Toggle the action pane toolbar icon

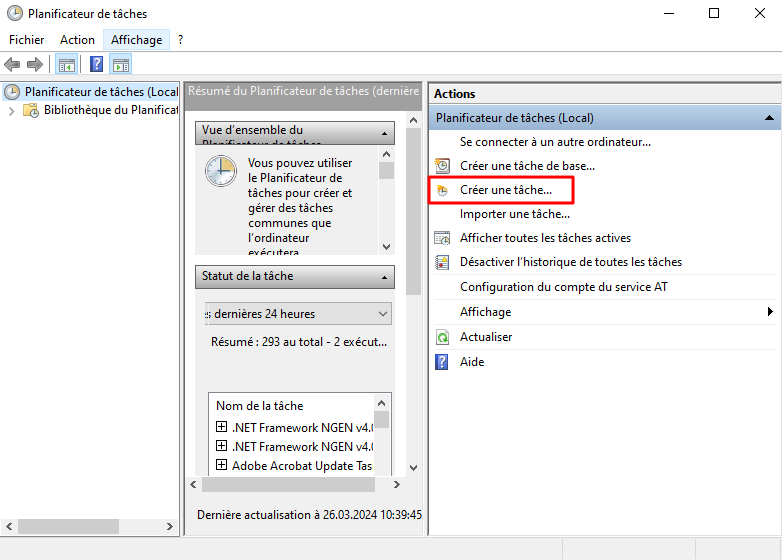pyautogui.click(x=121, y=65)
